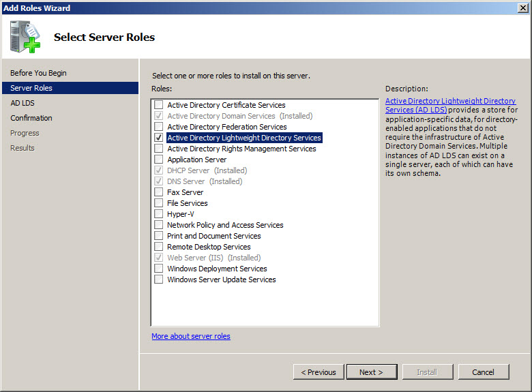Select Network Policy and Access Services label
Viewport: 532px width, 392px height.
coord(225,225)
